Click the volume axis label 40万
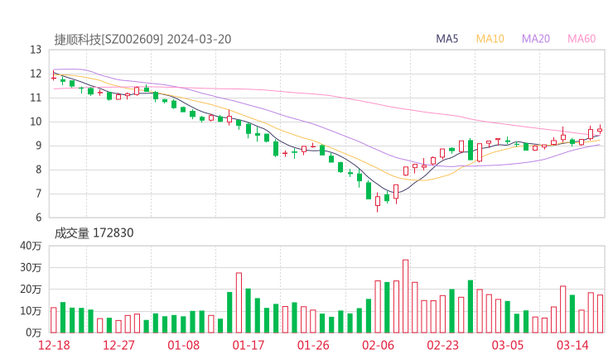This screenshot has width=613, height=364. pos(31,246)
